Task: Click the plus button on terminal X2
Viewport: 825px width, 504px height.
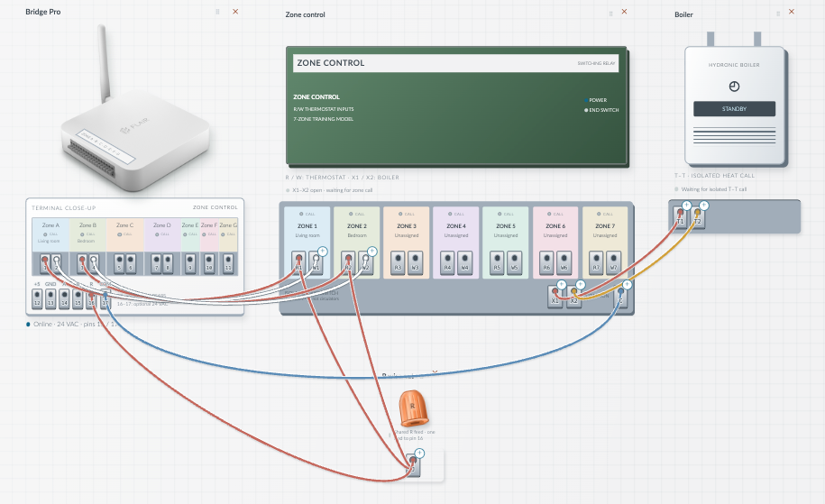Action: tap(581, 285)
